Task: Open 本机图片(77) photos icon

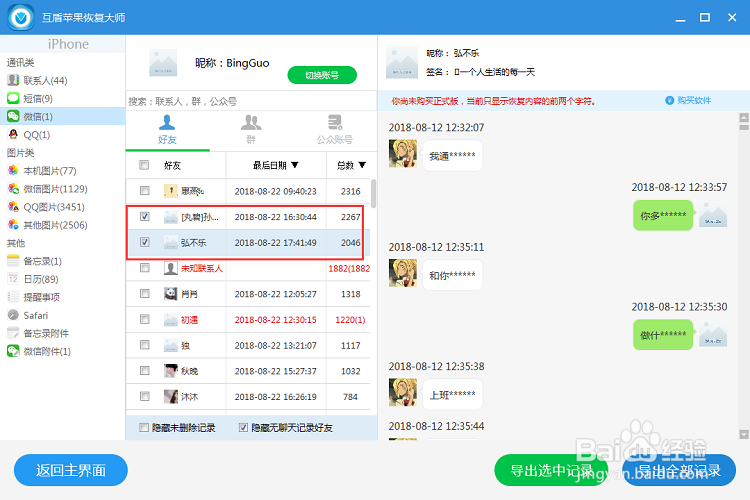Action: click(13, 170)
